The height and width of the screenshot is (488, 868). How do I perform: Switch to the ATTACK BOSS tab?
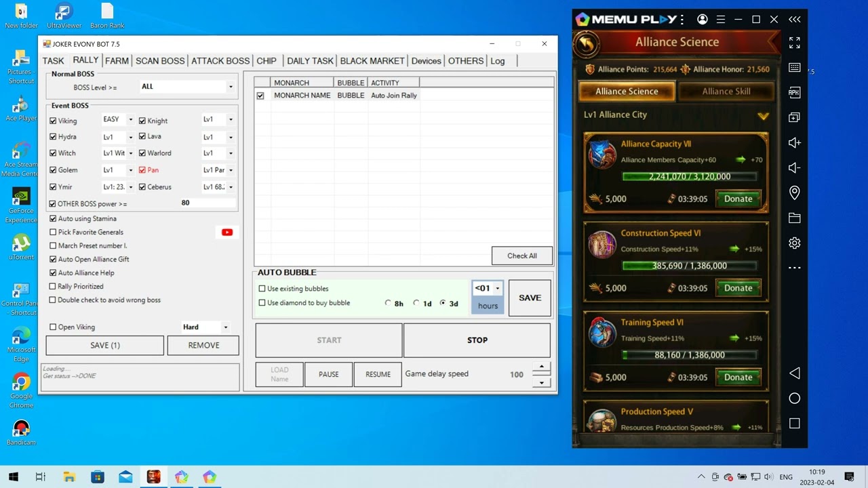click(x=220, y=61)
